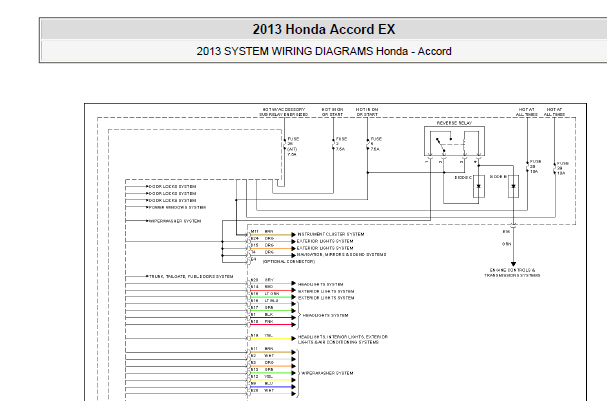Screen dimensions: 607x401
Task: Click the HEADLIGHTS, INTERIOR LIGHTS, EXTERIOR LIGHTS label
Action: pyautogui.click(x=343, y=339)
